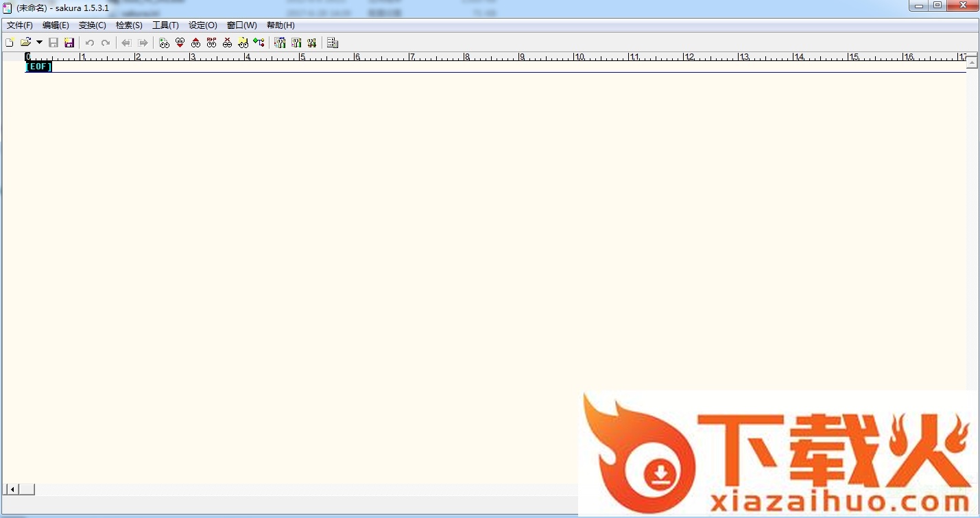980x518 pixels.
Task: Open outline analysis with the green node-tree icon
Action: point(259,43)
